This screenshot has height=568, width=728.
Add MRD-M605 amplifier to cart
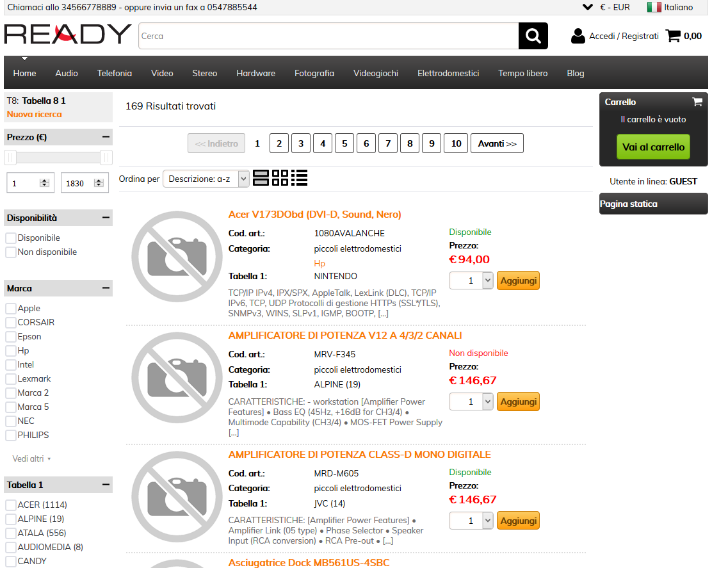[x=518, y=521]
